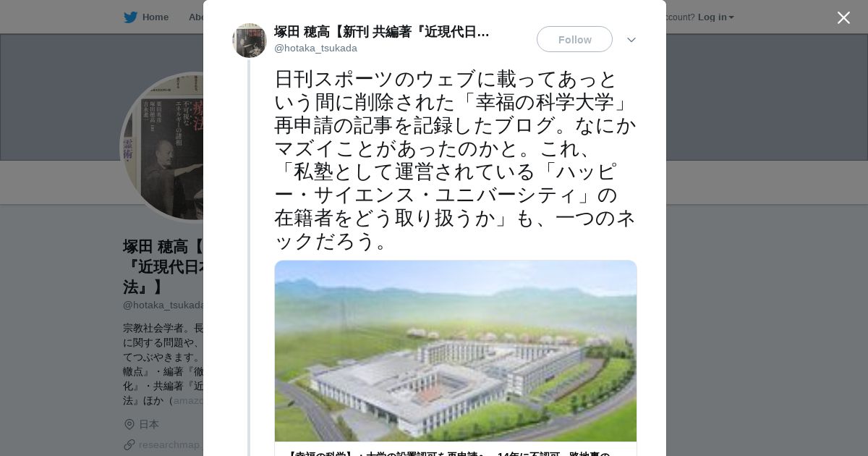
Task: View the university campus image in tweet
Action: tap(456, 351)
